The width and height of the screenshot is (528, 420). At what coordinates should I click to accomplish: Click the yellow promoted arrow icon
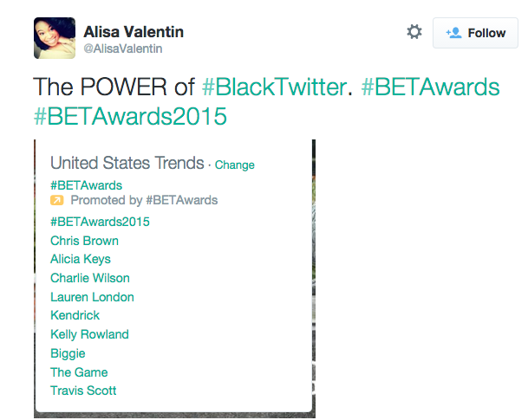click(57, 200)
